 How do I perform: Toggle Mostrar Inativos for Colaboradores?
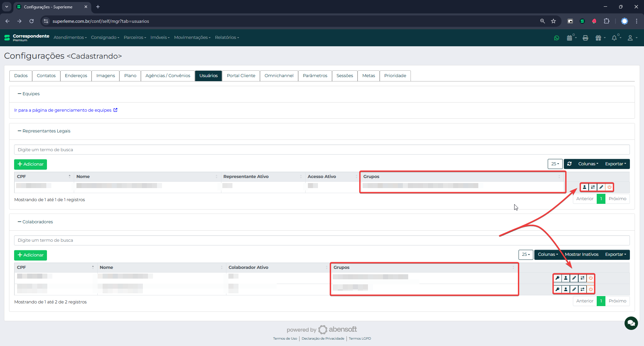pyautogui.click(x=581, y=254)
